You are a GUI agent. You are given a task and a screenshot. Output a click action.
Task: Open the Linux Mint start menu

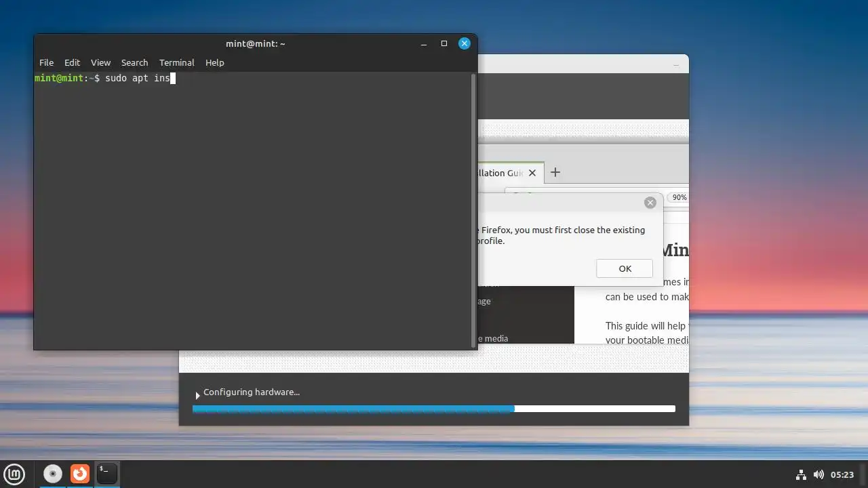[x=15, y=474]
